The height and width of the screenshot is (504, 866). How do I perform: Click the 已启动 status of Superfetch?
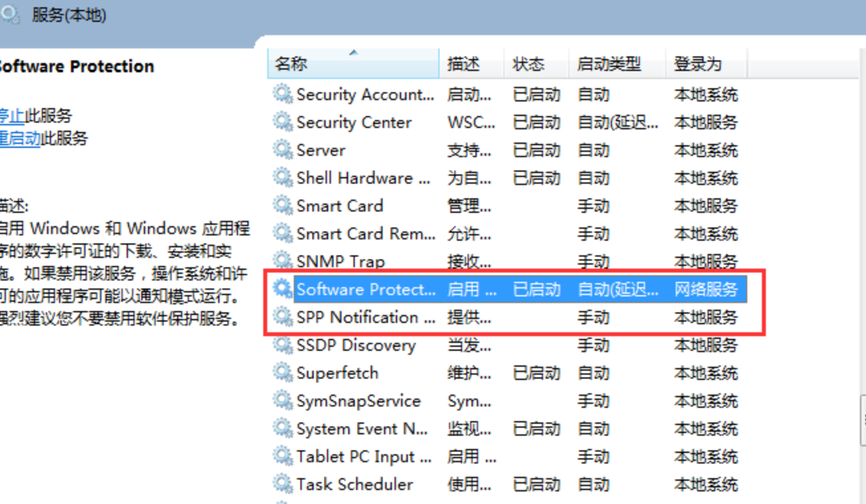click(536, 373)
